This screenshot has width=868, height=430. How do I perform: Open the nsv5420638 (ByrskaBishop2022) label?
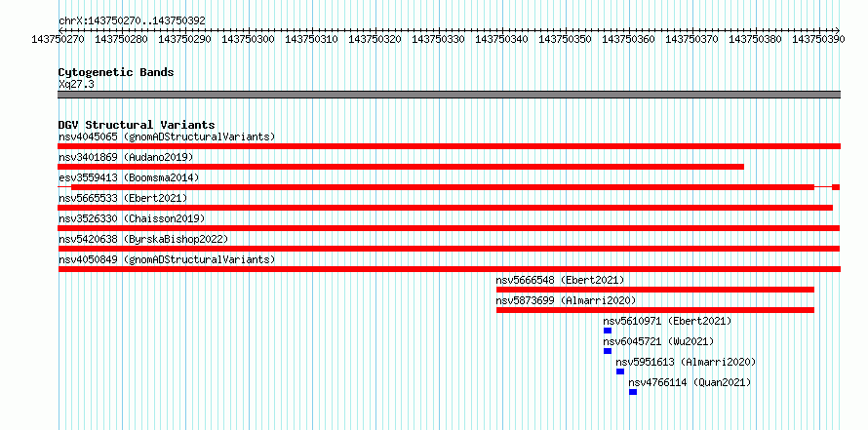(x=142, y=239)
